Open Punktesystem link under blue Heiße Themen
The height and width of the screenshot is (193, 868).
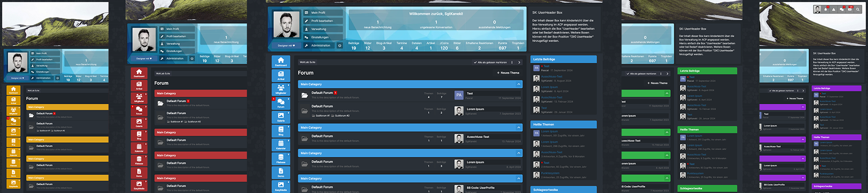point(550,173)
